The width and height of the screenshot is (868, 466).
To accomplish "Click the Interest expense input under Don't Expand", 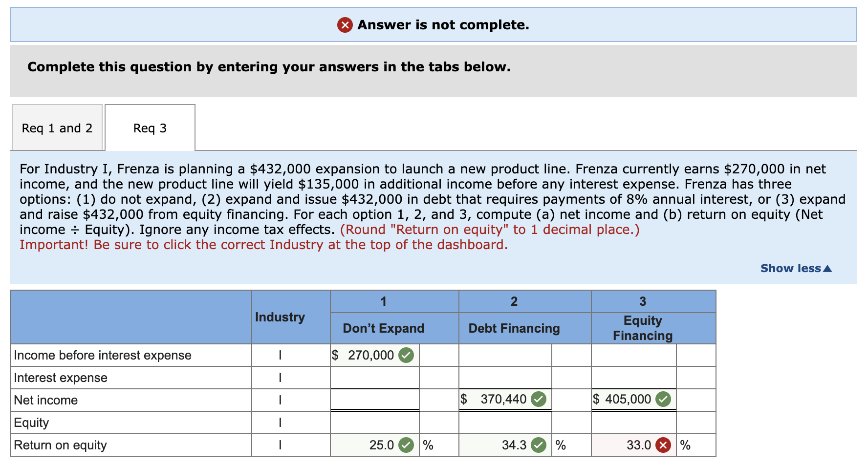I will tap(374, 377).
